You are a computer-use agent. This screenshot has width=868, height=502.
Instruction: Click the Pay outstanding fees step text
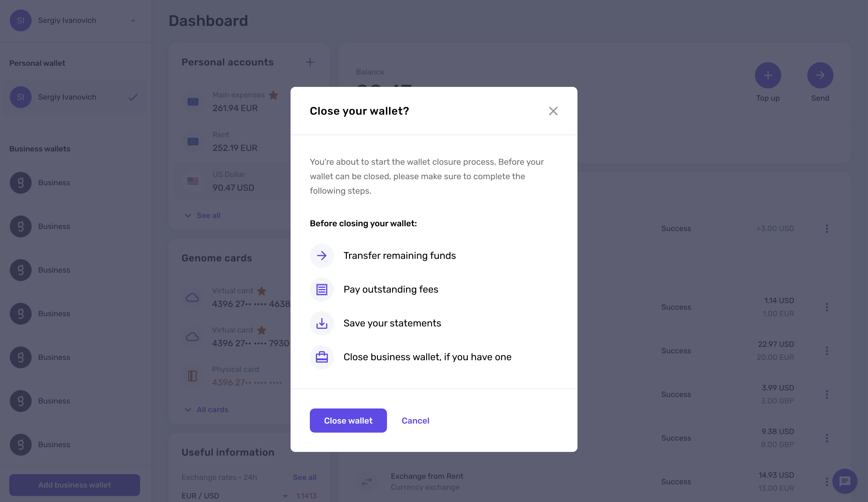click(x=391, y=289)
